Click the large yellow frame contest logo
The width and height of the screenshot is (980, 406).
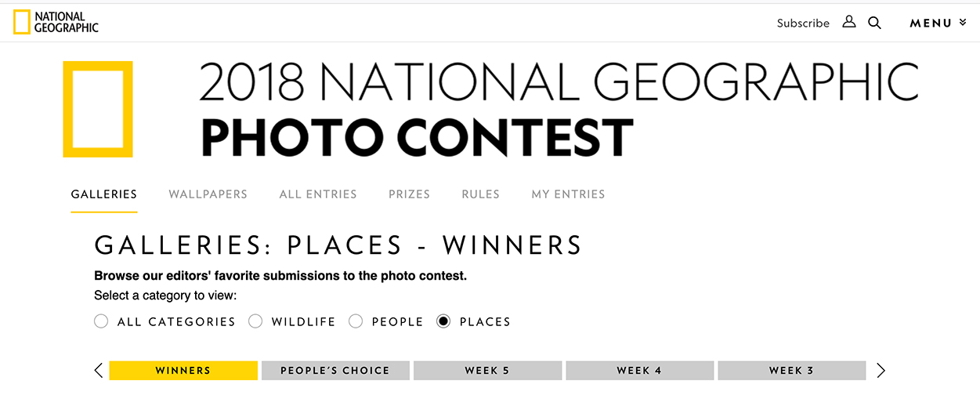tap(98, 109)
